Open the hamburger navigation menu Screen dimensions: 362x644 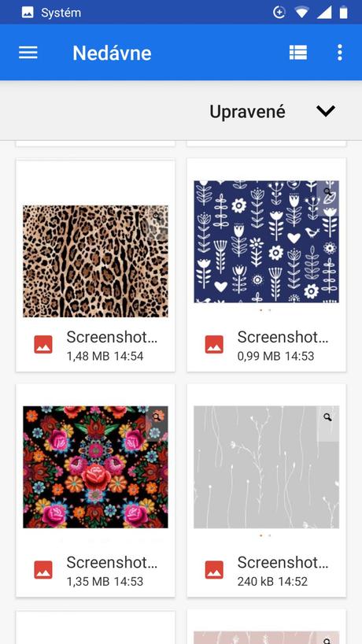pos(28,53)
